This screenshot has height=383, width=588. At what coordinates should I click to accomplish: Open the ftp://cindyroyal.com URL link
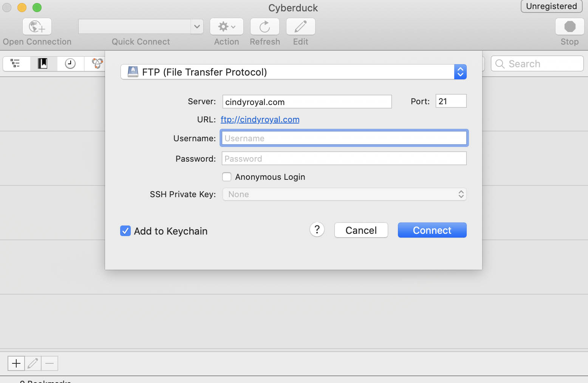pyautogui.click(x=260, y=119)
